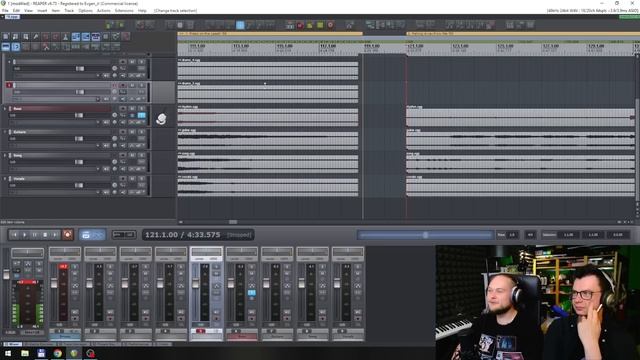Open input dropdown on the selected red-numbered track
This screenshot has width=640, height=360.
[98, 99]
